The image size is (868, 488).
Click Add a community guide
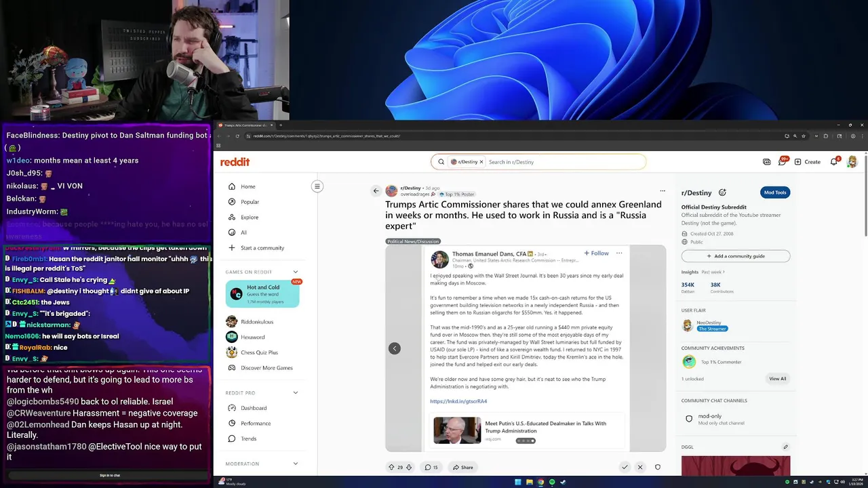tap(736, 256)
